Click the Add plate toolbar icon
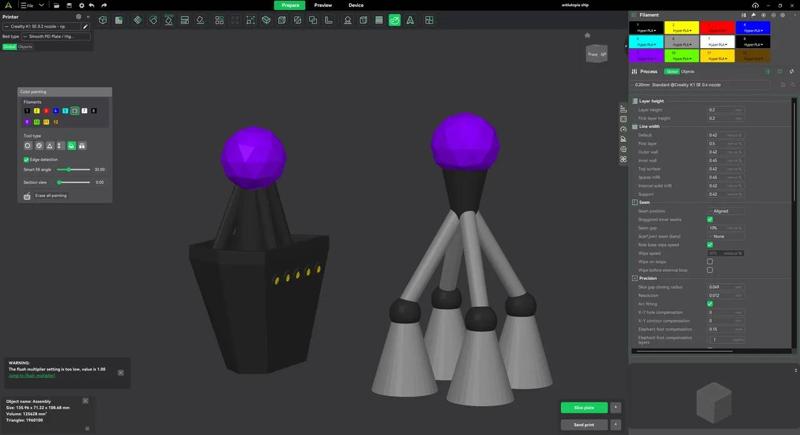The height and width of the screenshot is (435, 800). click(119, 20)
